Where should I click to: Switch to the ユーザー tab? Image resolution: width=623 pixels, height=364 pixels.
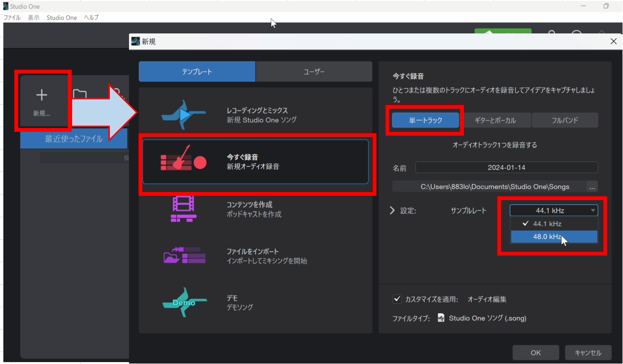pos(314,72)
